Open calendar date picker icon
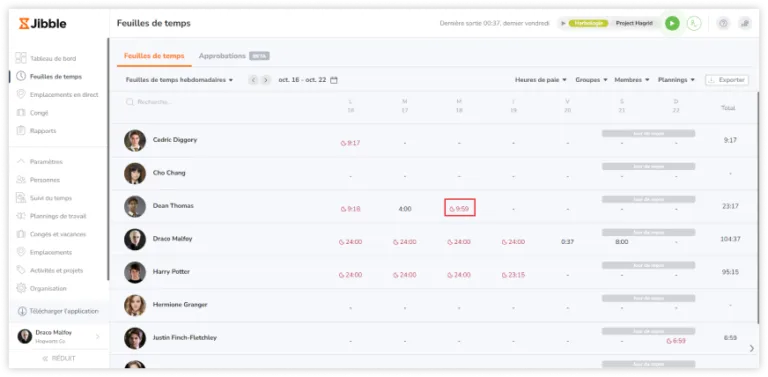Screen dimensions: 768x377 [334, 80]
